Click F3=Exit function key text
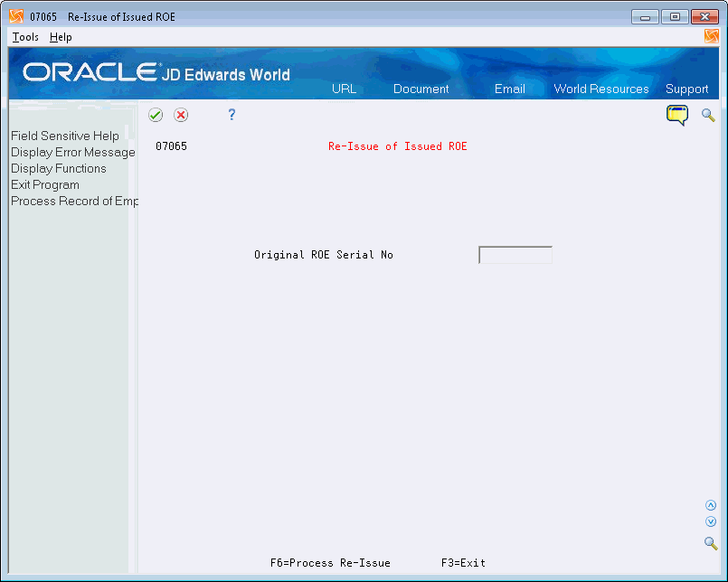 (463, 563)
